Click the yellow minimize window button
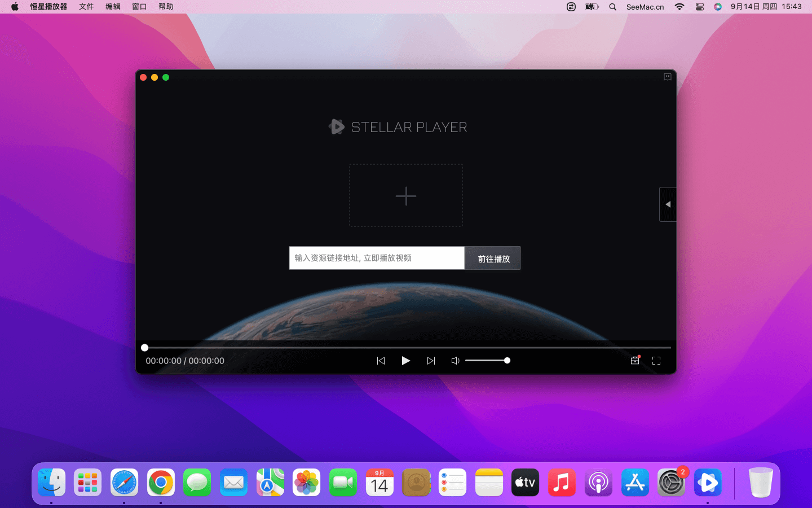 (155, 77)
